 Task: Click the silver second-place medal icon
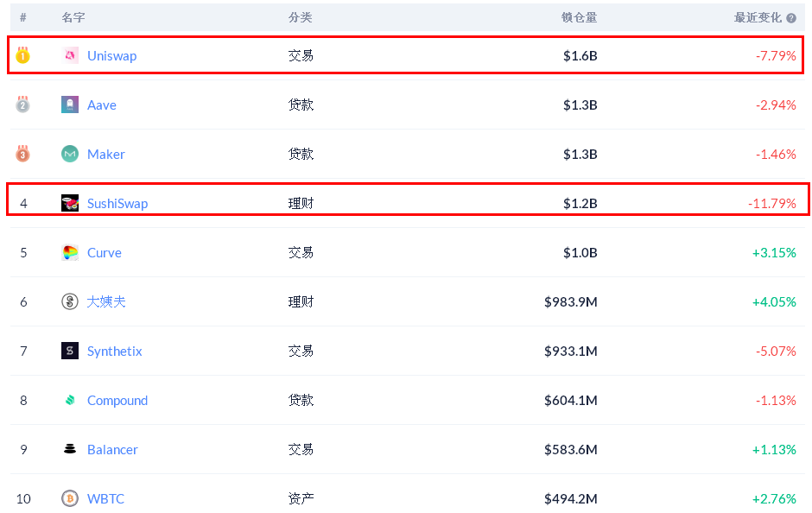click(x=23, y=104)
